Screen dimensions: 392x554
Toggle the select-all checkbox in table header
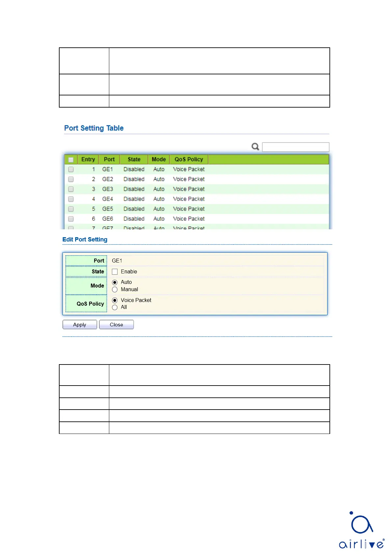(71, 160)
